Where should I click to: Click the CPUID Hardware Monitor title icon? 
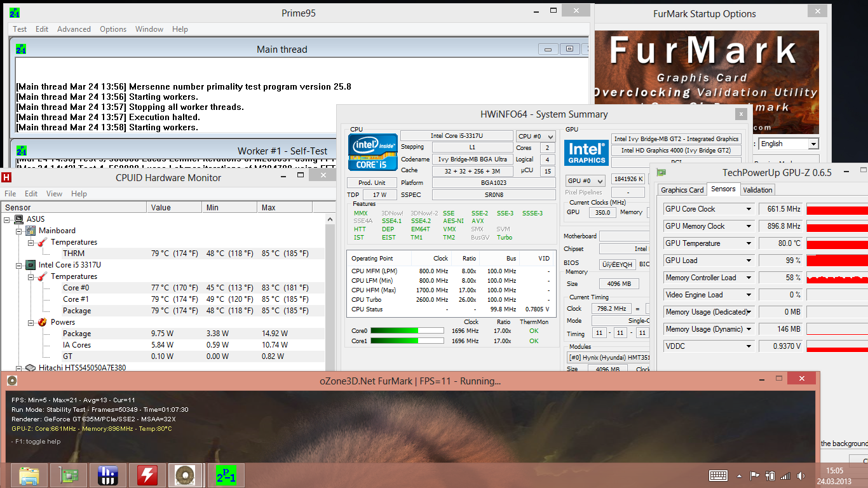[x=7, y=178]
